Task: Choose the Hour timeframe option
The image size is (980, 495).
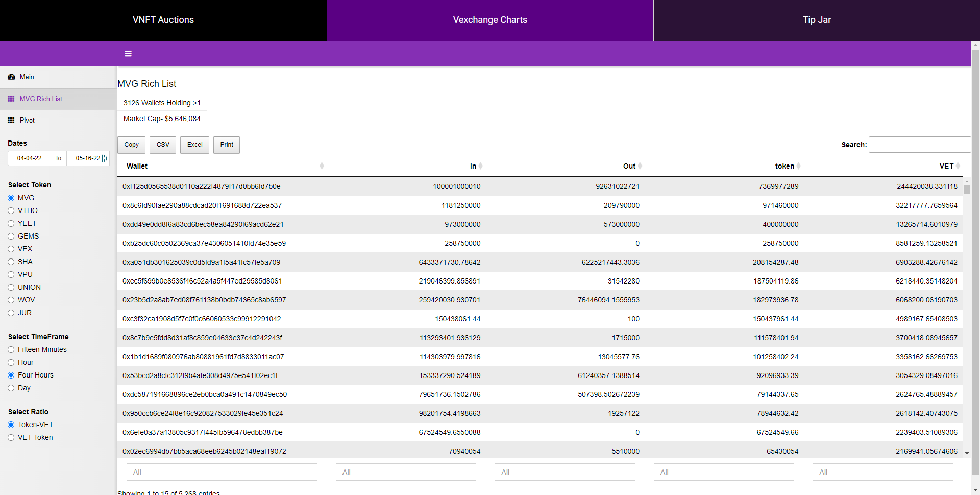Action: coord(11,363)
